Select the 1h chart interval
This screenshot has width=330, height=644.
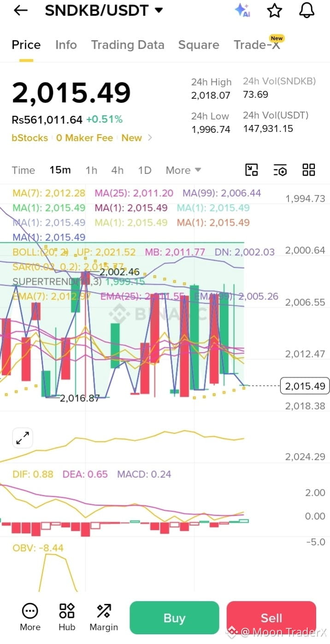tap(91, 170)
